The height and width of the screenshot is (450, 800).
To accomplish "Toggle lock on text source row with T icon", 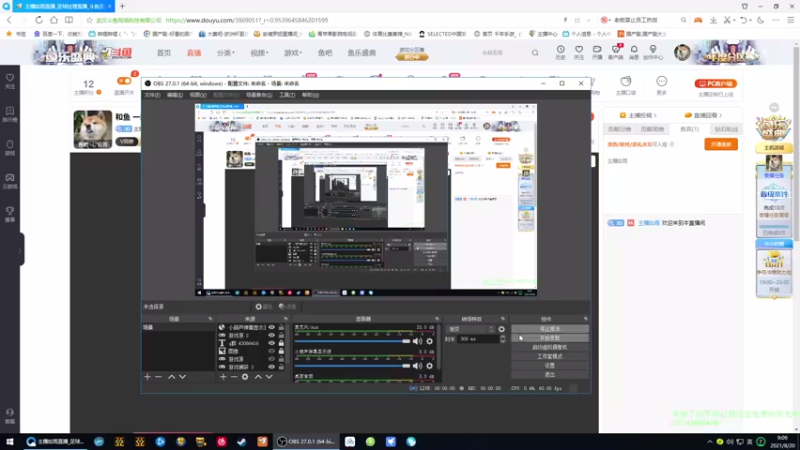I will 281,343.
